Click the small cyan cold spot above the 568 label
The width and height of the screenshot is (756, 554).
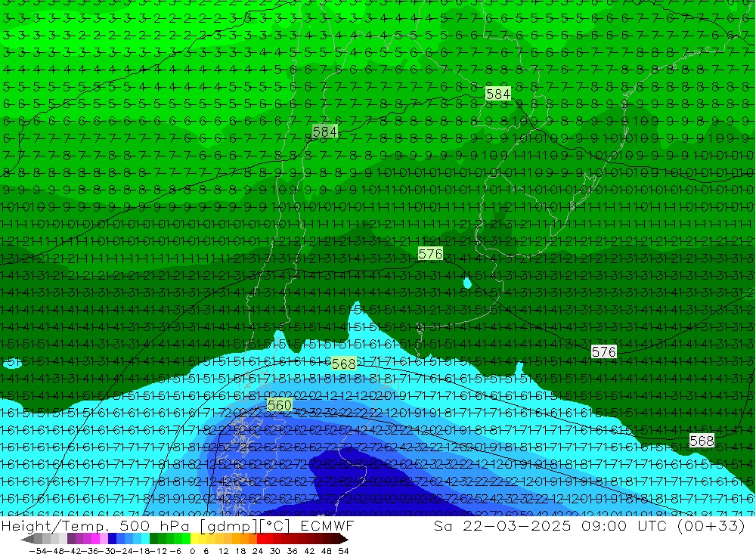click(466, 283)
